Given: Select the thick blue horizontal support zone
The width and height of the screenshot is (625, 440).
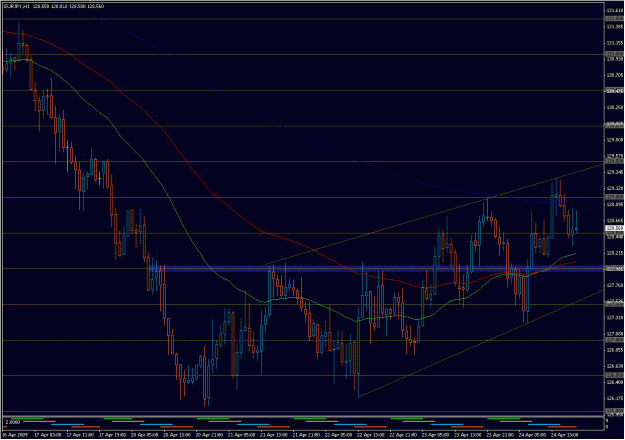Looking at the screenshot, I should 376,268.
